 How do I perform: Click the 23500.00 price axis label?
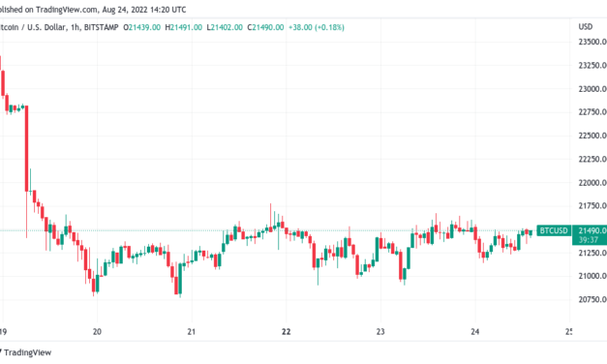pos(592,42)
